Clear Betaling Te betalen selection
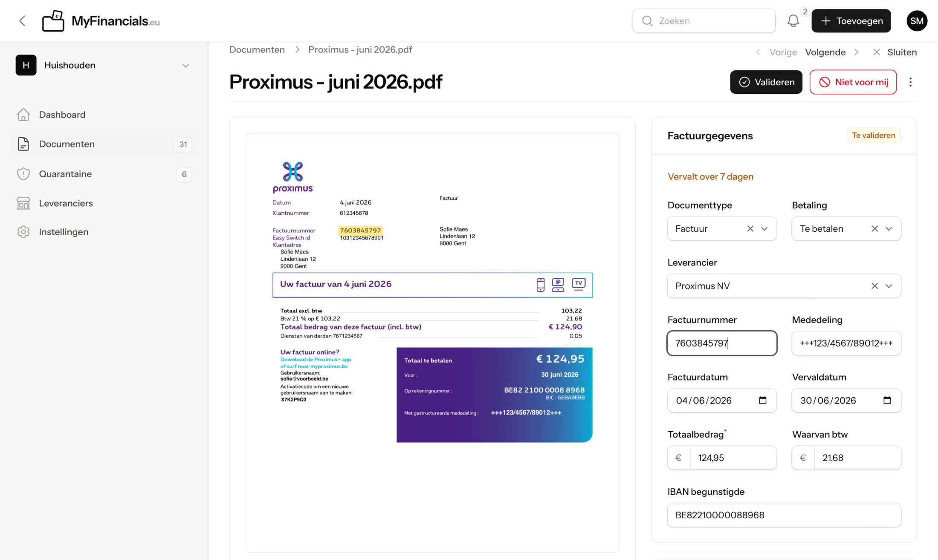The image size is (938, 560). [874, 228]
